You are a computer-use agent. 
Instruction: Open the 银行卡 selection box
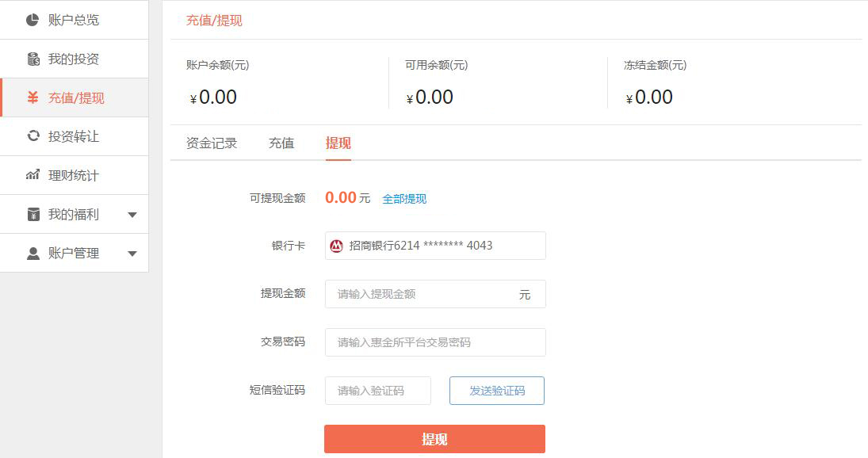point(435,246)
